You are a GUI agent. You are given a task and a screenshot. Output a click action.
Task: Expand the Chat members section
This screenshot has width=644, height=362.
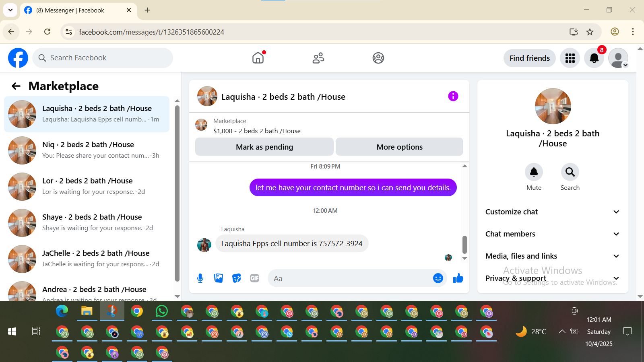tap(553, 234)
